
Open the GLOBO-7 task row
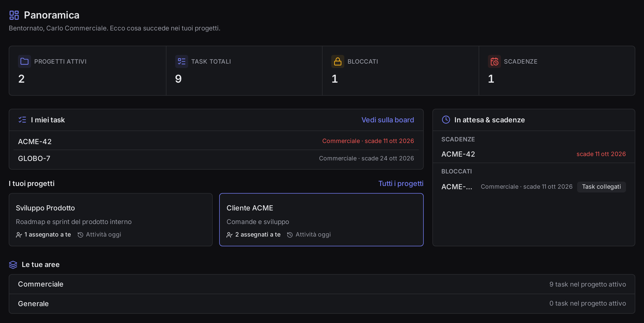coord(216,159)
